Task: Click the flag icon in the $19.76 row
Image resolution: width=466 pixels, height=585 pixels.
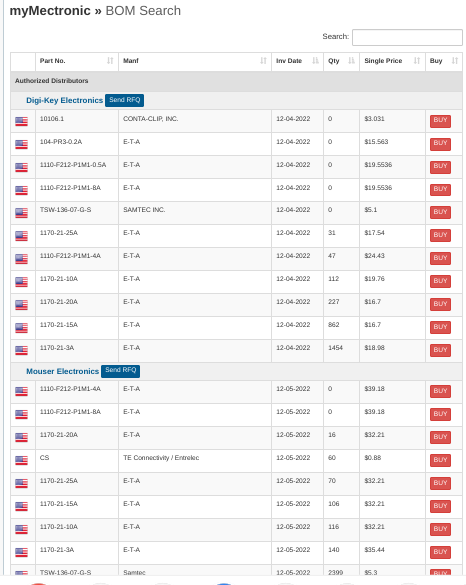Action: click(21, 282)
